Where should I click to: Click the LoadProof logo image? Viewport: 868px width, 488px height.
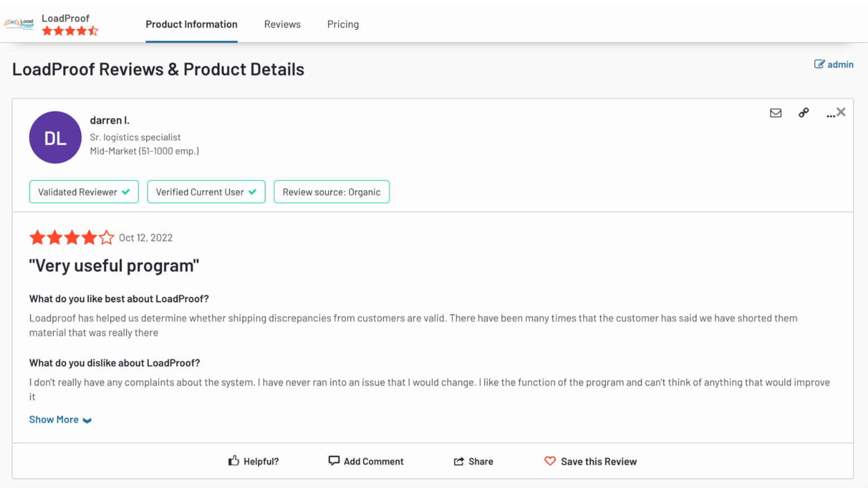coord(19,24)
